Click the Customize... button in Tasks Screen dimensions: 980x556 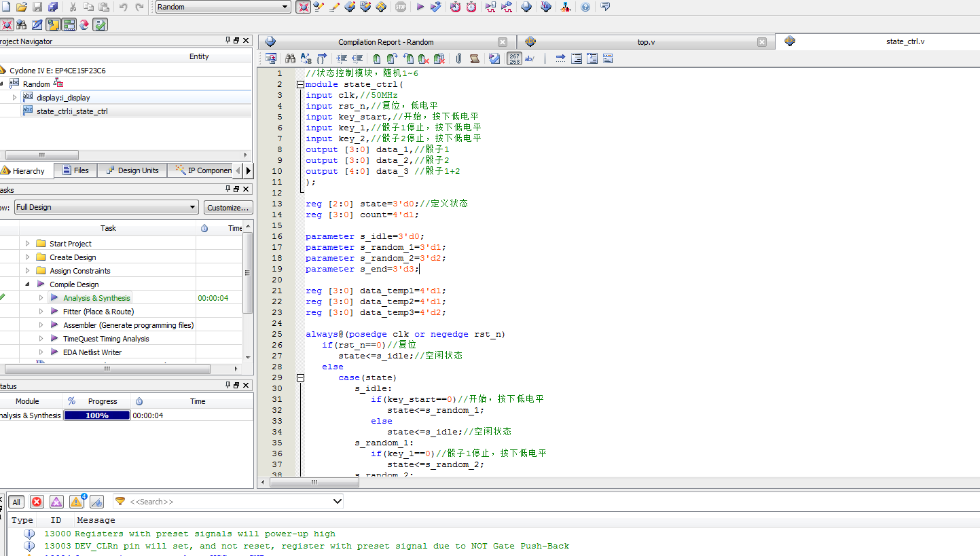coord(228,207)
